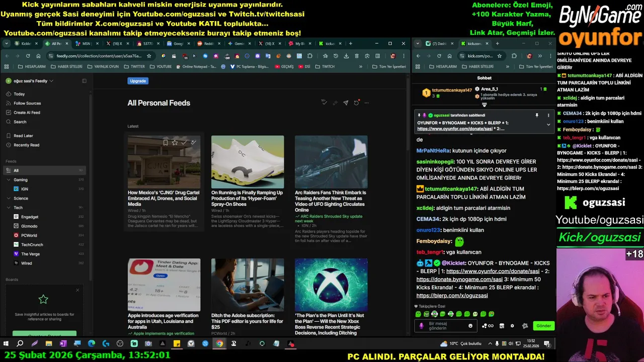Select Create AI Feed in sidebar

[27, 113]
